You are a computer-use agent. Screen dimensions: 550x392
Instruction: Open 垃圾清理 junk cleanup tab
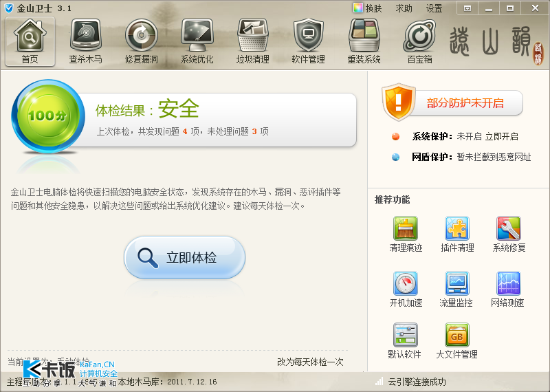pos(252,41)
